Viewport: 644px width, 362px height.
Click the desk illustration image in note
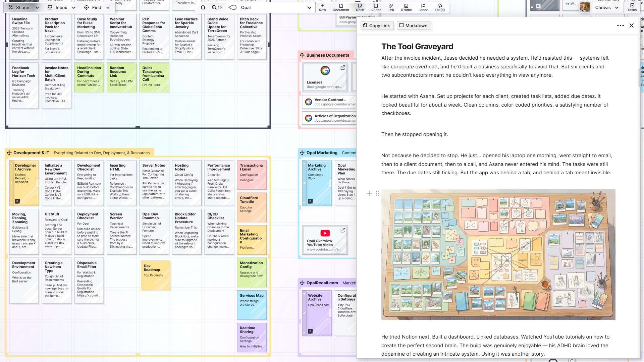pos(498,255)
